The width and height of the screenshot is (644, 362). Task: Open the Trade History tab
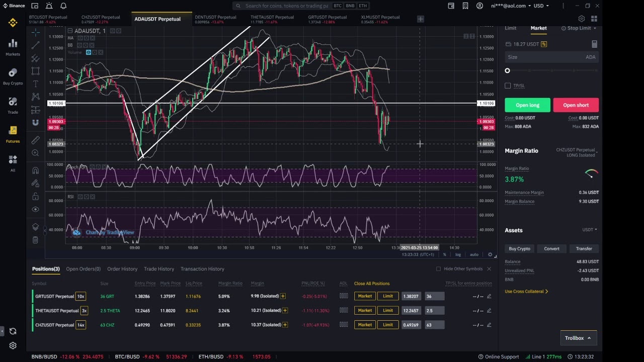click(159, 269)
